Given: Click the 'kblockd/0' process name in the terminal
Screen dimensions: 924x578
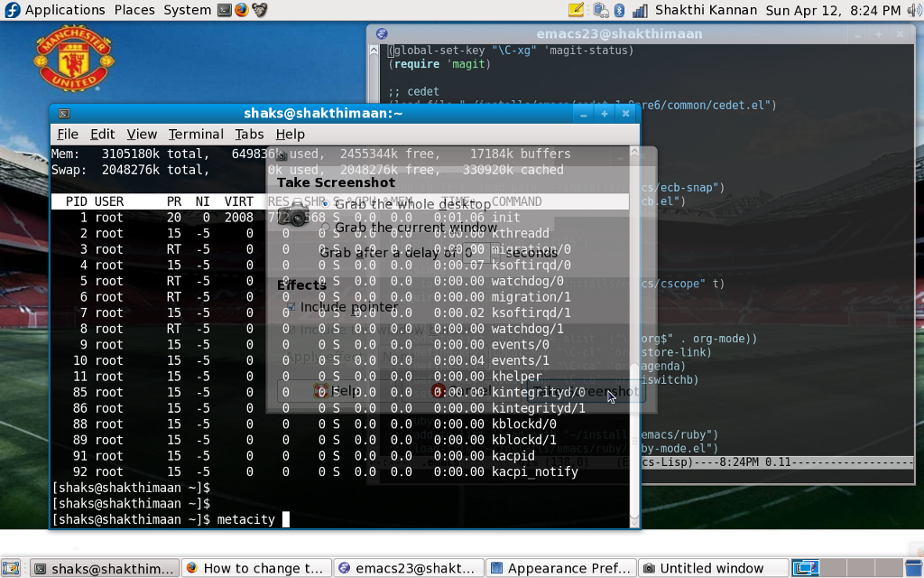Looking at the screenshot, I should [524, 424].
